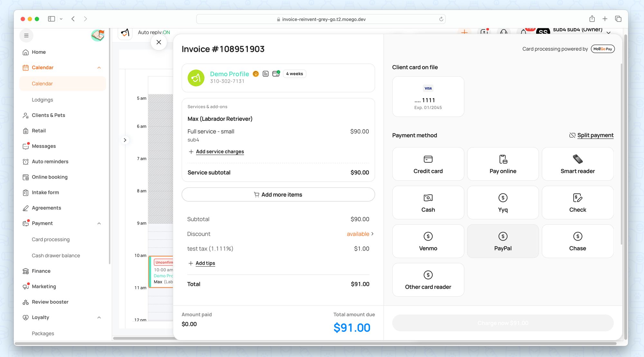
Task: Collapse the Calendar sidebar section
Action: tap(99, 68)
